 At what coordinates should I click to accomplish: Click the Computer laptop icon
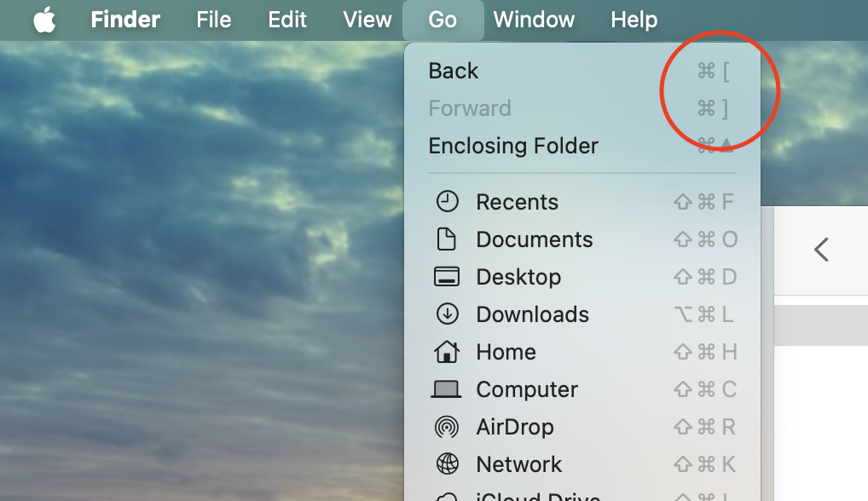point(446,389)
